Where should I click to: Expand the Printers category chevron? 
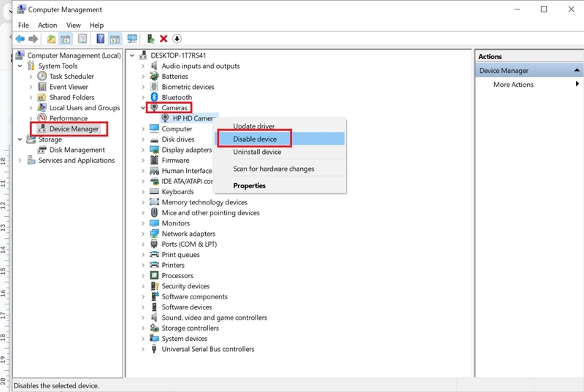coord(143,265)
